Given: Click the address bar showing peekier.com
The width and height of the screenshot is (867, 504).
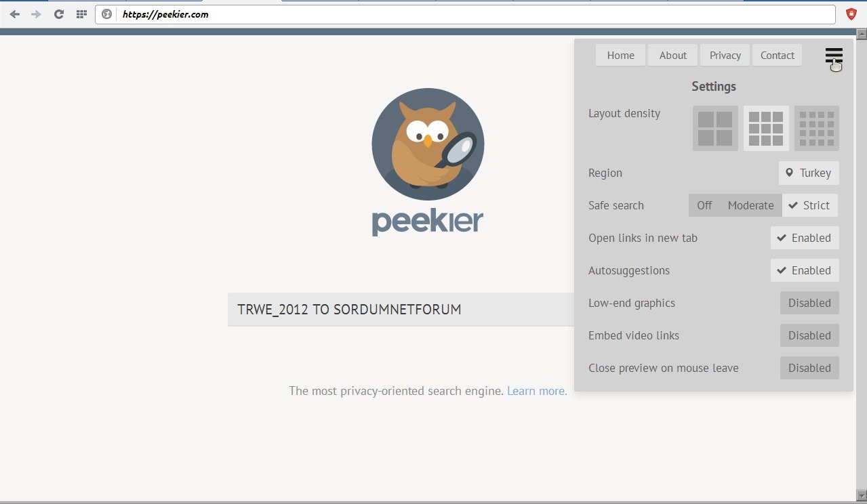Looking at the screenshot, I should [x=465, y=14].
